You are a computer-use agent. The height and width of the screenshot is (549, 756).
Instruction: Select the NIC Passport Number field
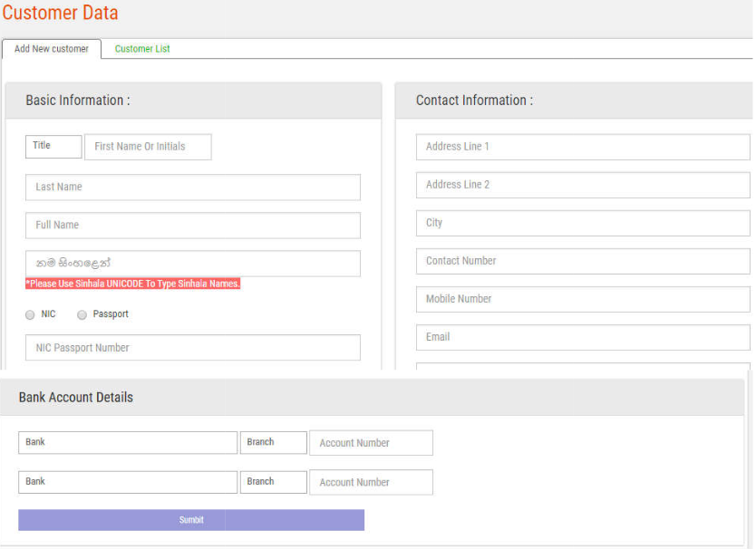click(x=192, y=347)
